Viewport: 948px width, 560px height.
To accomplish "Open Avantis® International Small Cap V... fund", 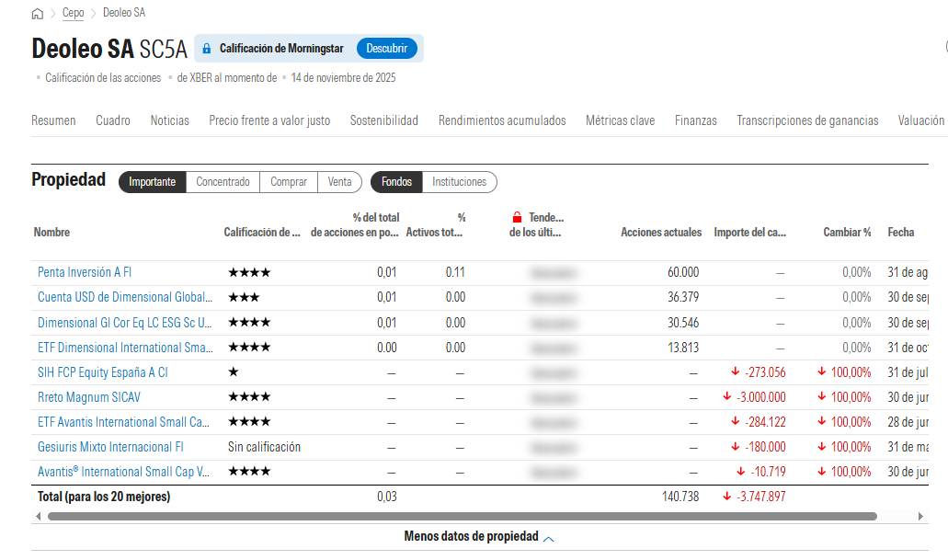I will coord(124,471).
